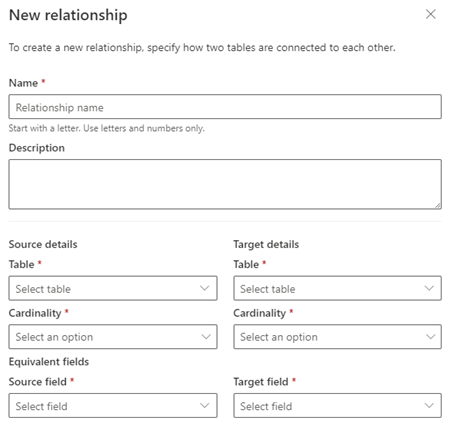450x437 pixels.
Task: Click the Name field label
Action: 23,83
